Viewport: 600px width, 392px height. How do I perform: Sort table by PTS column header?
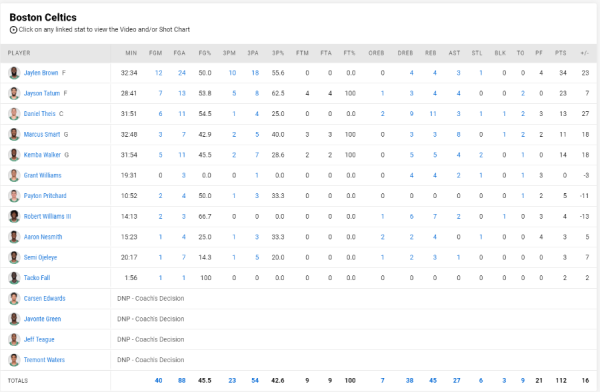pyautogui.click(x=561, y=53)
